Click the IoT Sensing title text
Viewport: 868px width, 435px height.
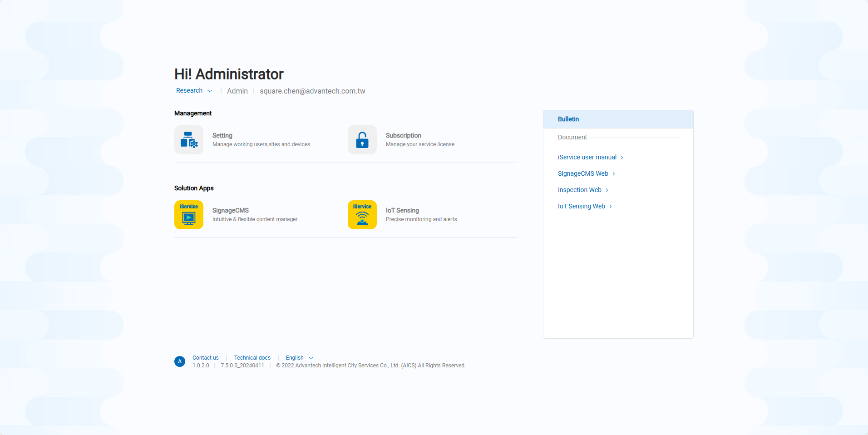point(402,210)
